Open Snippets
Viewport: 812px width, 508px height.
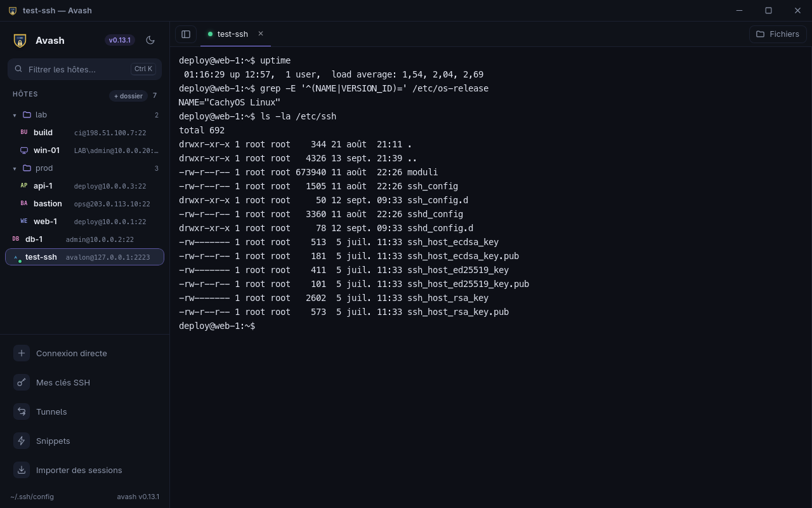[x=84, y=441]
